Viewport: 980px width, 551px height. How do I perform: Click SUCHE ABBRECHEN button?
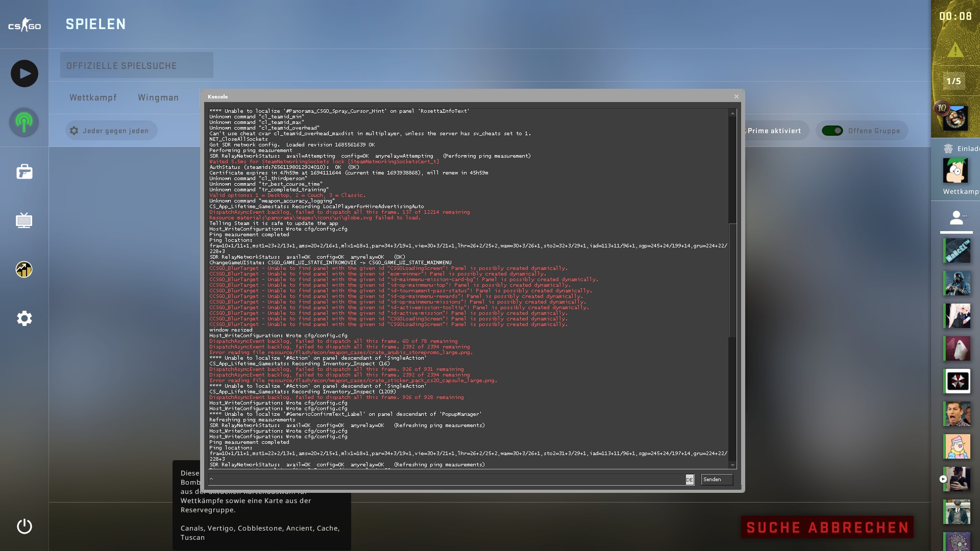(x=827, y=528)
